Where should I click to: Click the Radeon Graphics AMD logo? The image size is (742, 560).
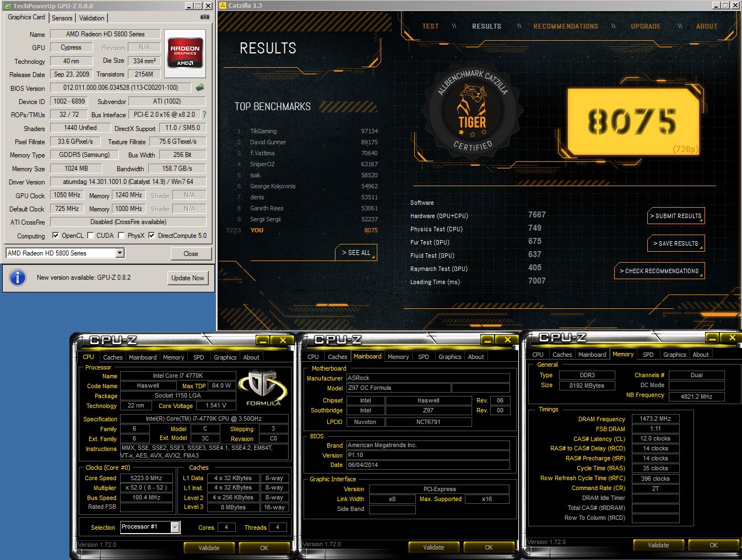185,53
